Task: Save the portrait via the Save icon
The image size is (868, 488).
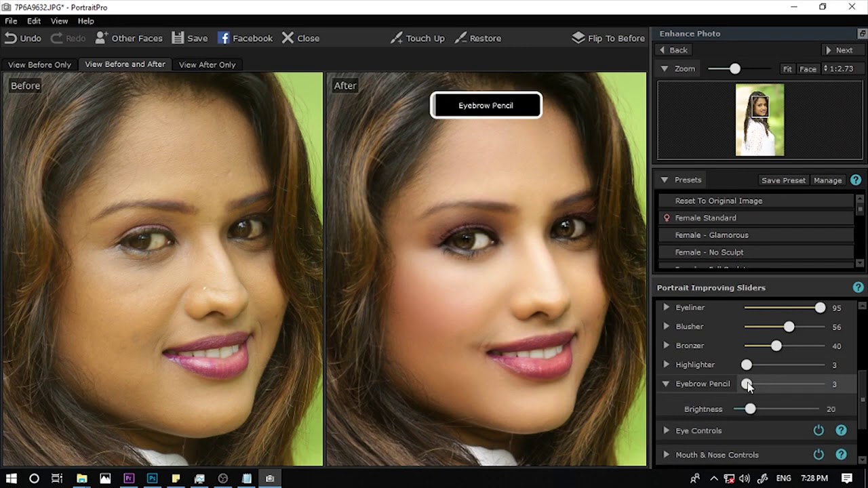Action: click(178, 38)
